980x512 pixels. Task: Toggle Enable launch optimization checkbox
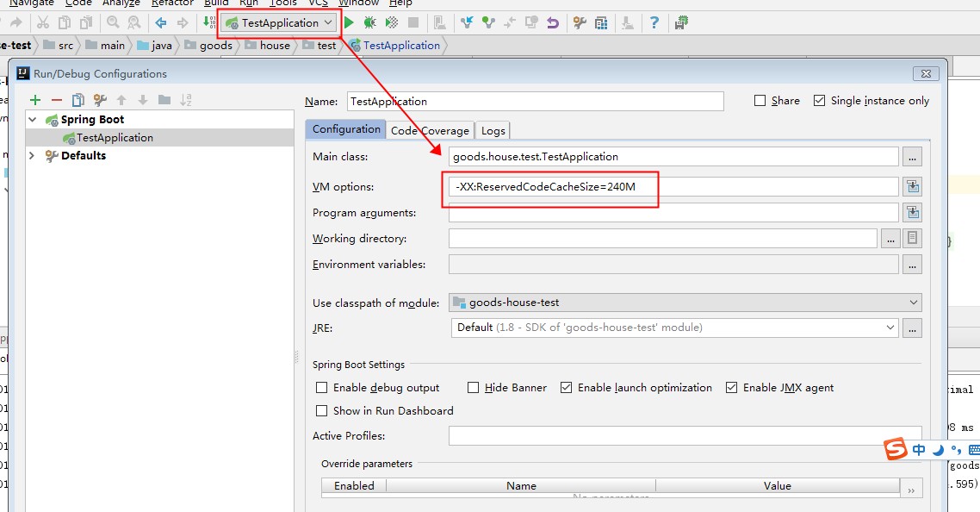(567, 388)
